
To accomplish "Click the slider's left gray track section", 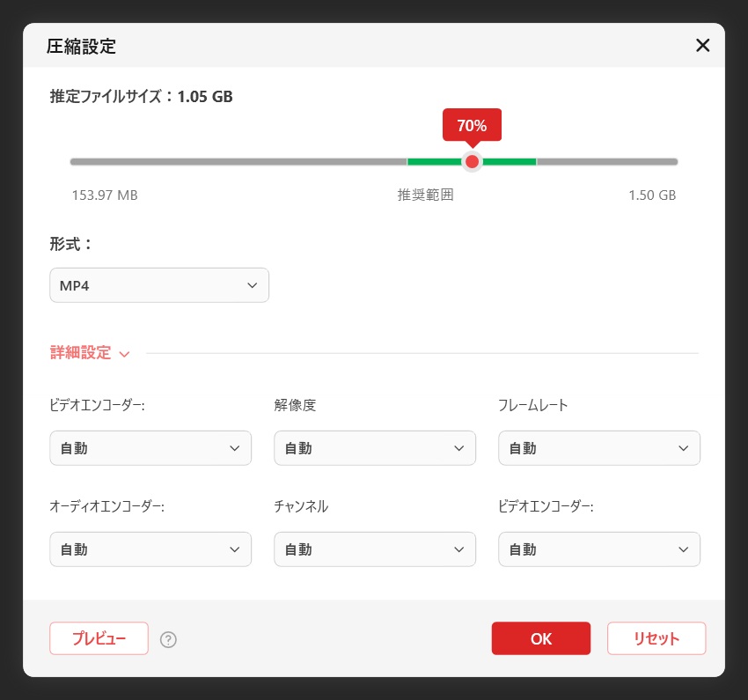I will (238, 162).
